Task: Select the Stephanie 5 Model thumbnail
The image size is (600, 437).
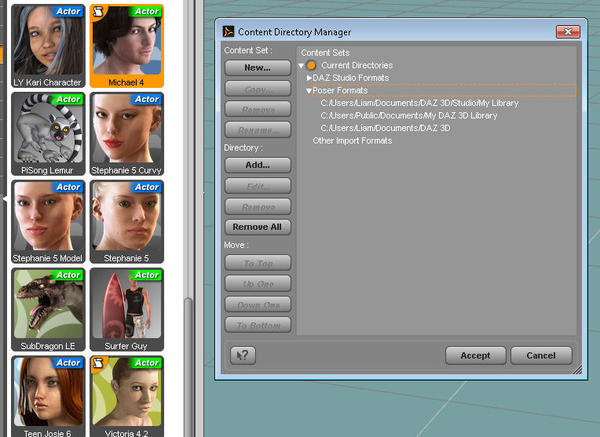Action: click(x=48, y=222)
